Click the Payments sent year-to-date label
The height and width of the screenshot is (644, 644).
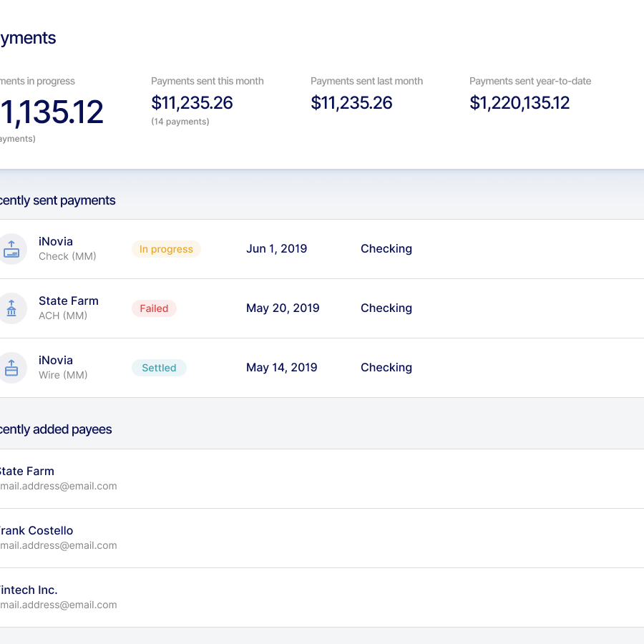(x=530, y=82)
